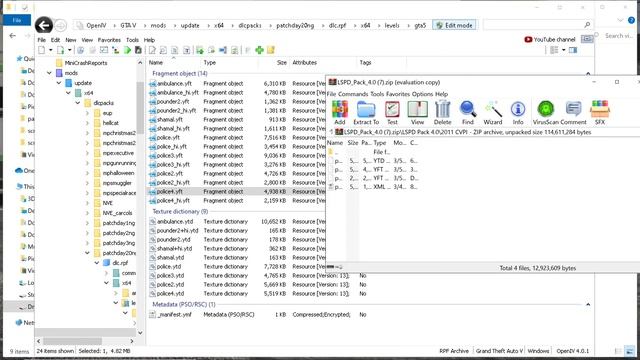Screen dimensions: 640x360
Task: Click Test icon in WinRAR toolbar
Action: click(392, 113)
